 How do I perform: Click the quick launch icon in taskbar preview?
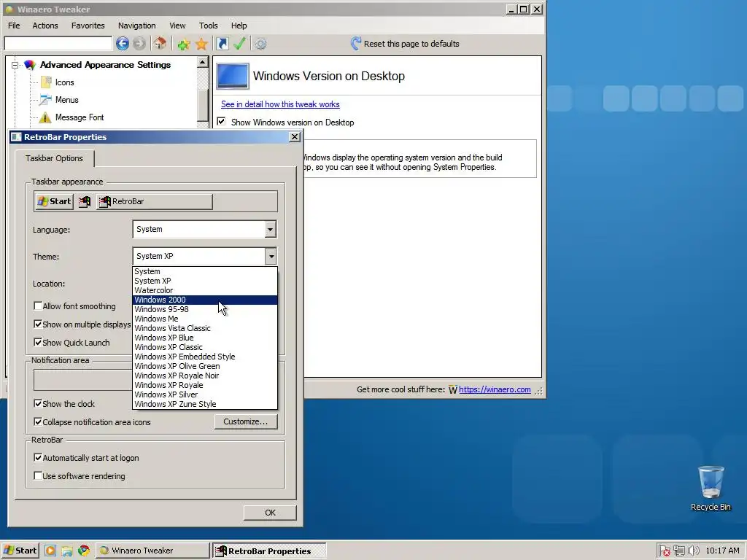pyautogui.click(x=85, y=202)
